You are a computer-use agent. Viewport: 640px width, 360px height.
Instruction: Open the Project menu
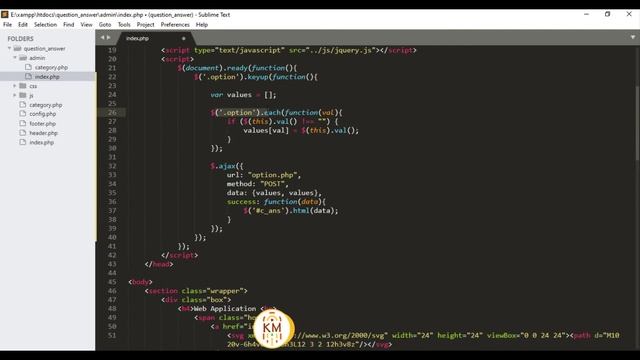tap(145, 24)
